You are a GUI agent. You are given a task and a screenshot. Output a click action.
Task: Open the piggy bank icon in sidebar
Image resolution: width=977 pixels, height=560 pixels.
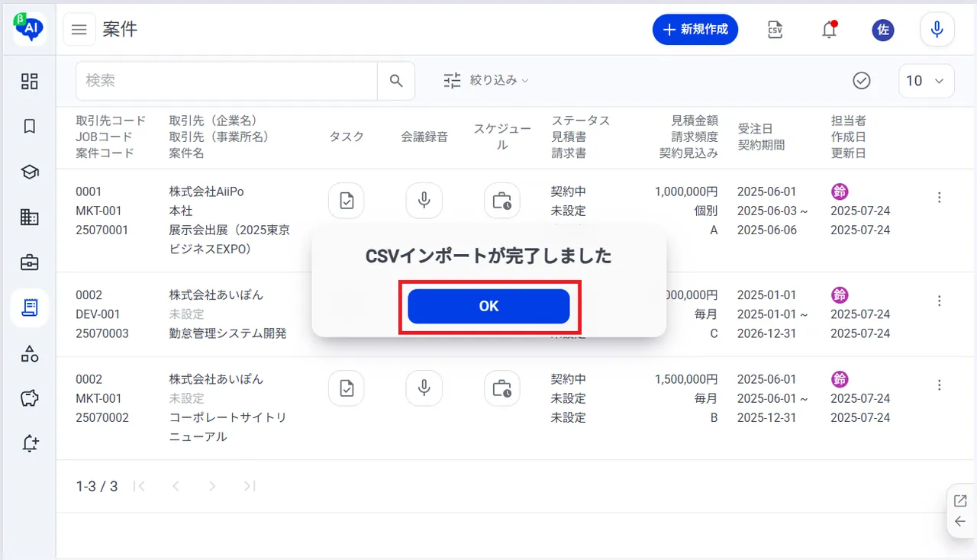[30, 398]
